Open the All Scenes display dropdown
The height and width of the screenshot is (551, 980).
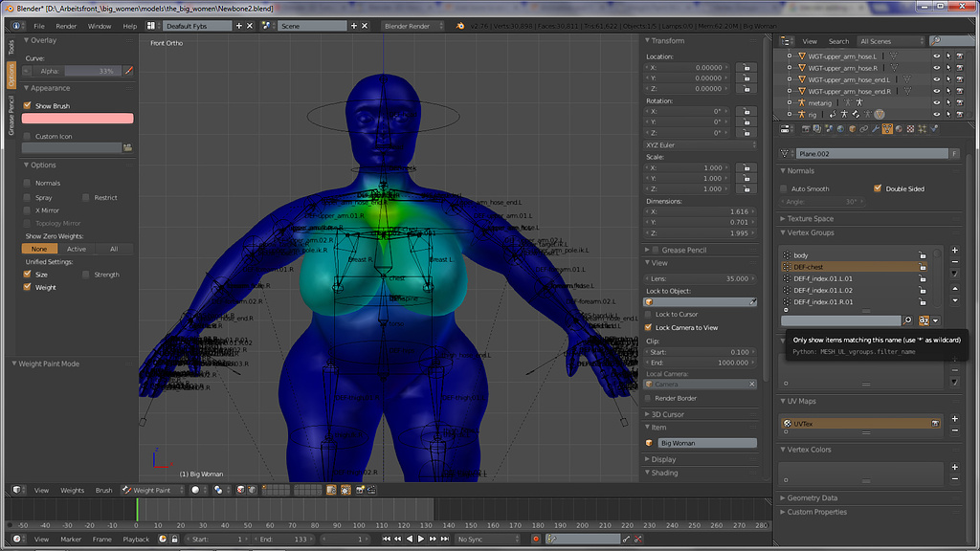[x=891, y=41]
